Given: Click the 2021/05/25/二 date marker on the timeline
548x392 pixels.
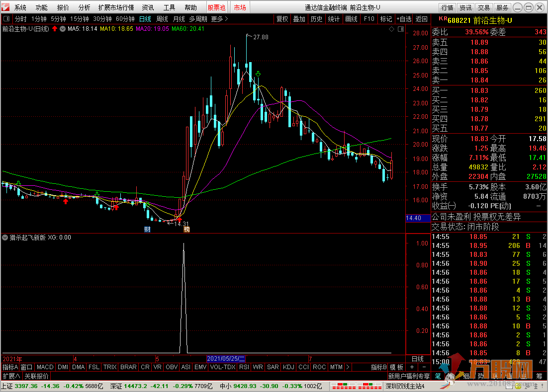Looking at the screenshot, I should (x=226, y=359).
